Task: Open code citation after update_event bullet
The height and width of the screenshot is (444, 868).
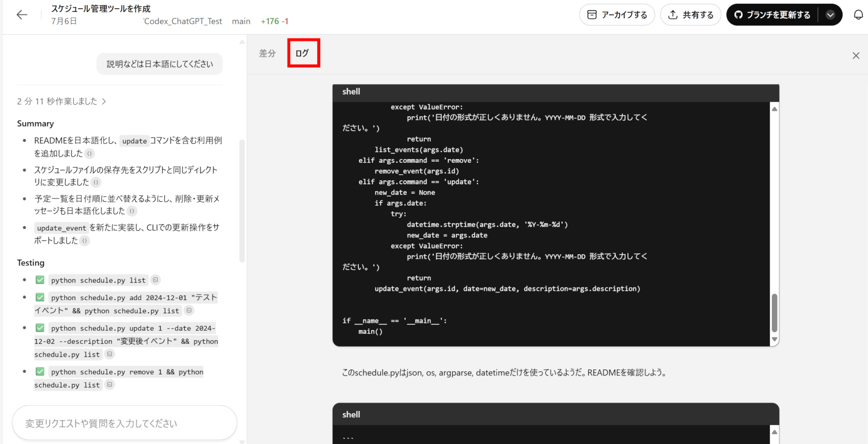Action: (x=85, y=240)
